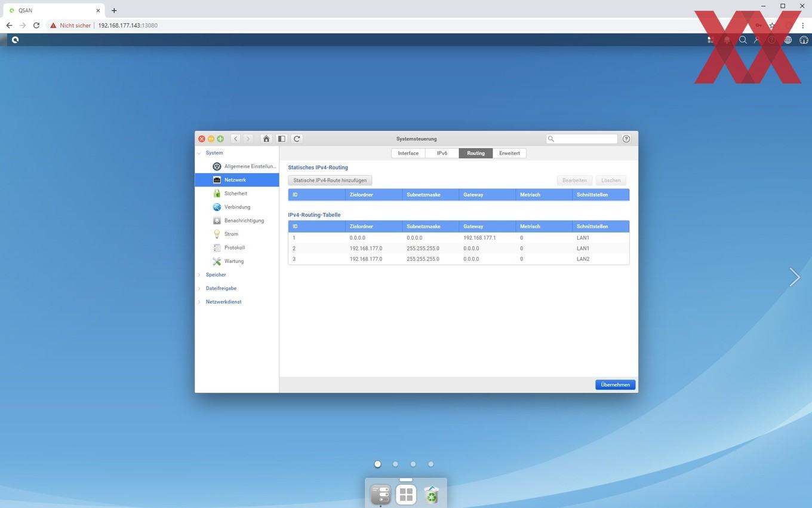812x508 pixels.
Task: Click Statische IPv4-Route hinzufügen button
Action: [x=330, y=180]
